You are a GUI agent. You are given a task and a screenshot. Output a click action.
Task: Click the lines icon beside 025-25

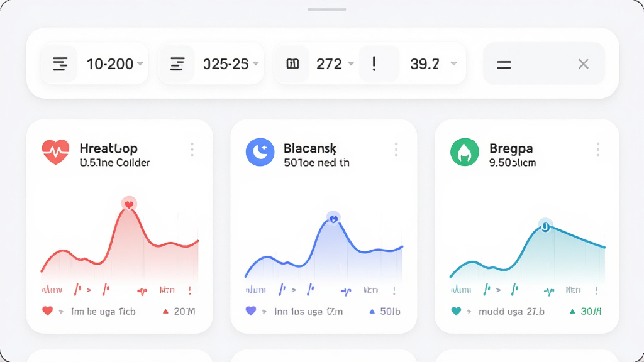point(177,64)
